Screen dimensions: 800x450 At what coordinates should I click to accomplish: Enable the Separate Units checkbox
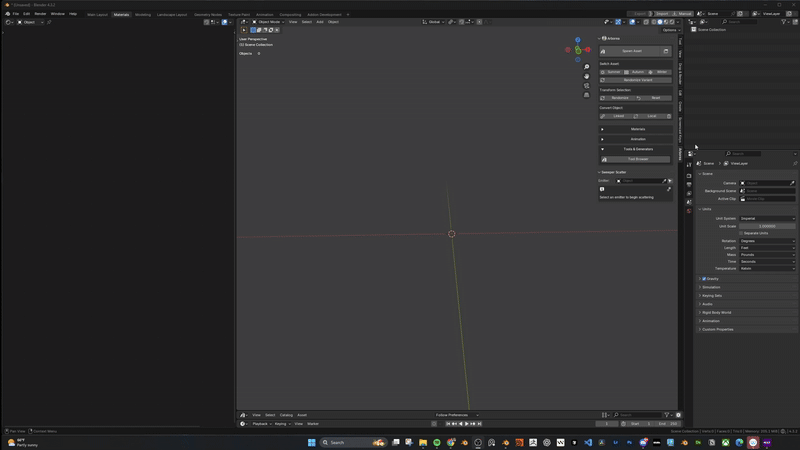pyautogui.click(x=741, y=233)
